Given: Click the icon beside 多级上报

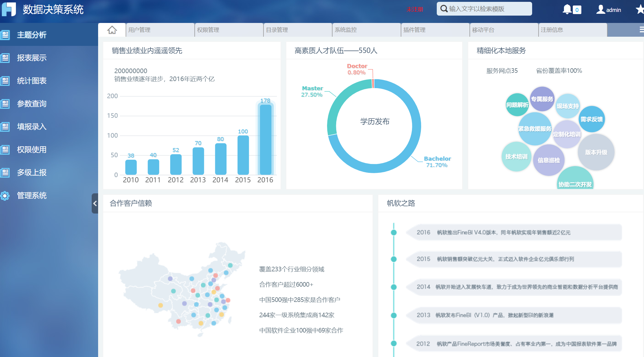Looking at the screenshot, I should [5, 173].
